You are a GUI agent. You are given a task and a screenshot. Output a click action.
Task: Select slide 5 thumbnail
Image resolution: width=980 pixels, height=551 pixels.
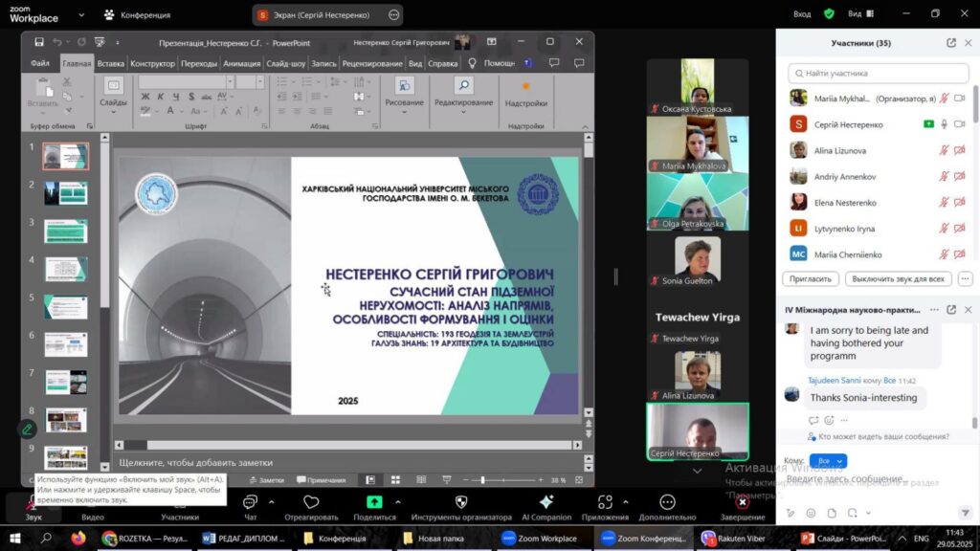(66, 307)
